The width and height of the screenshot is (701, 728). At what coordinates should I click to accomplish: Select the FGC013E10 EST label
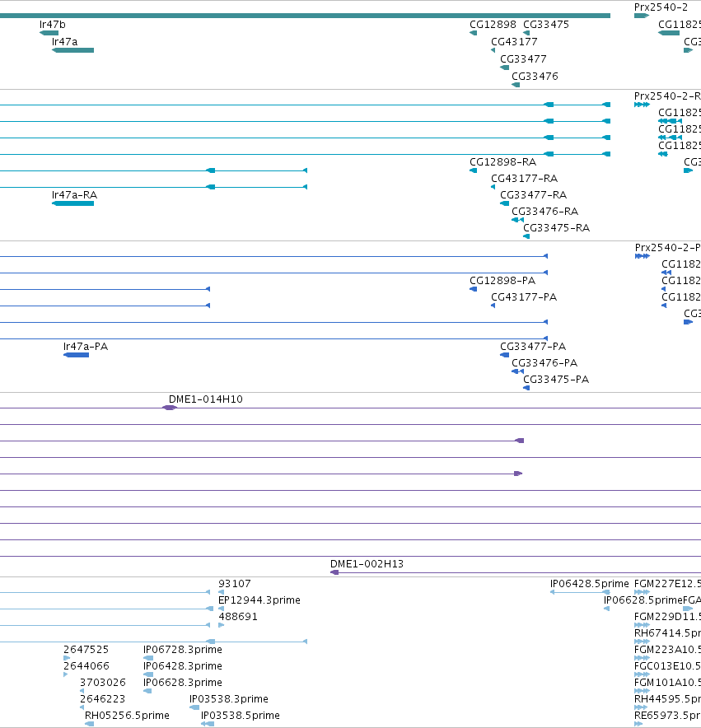click(667, 665)
